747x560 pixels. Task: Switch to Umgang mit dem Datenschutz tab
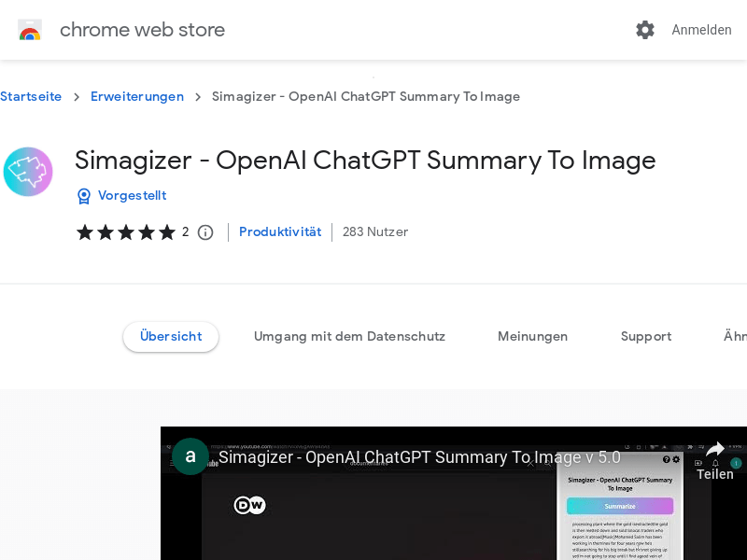coord(349,337)
